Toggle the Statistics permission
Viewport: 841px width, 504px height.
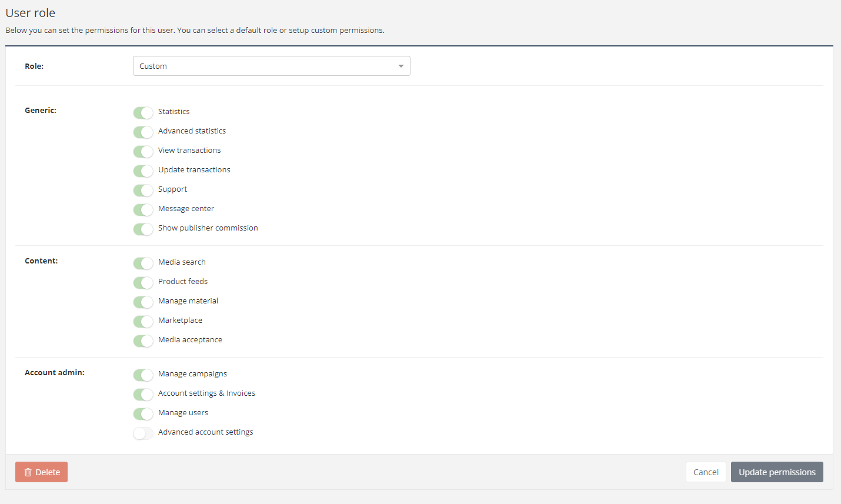coord(143,112)
